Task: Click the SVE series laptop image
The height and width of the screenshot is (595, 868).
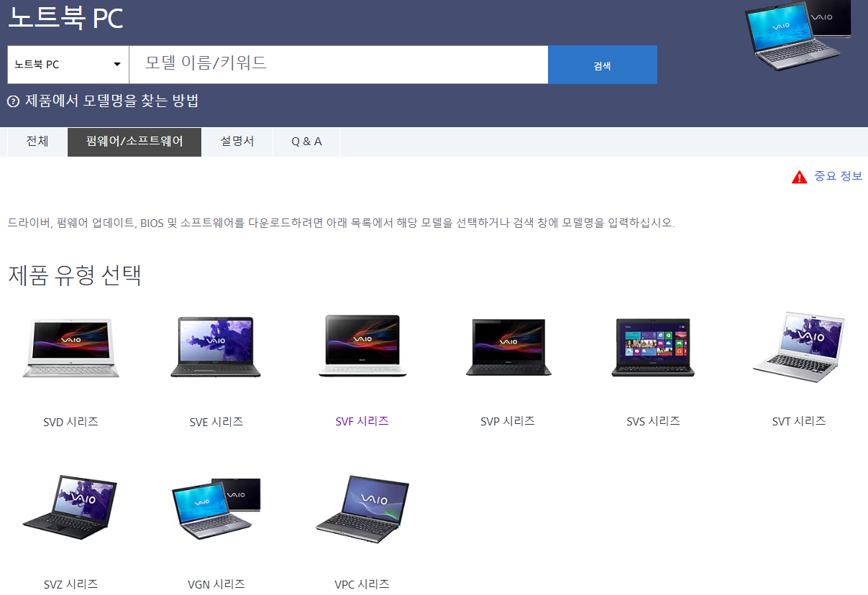Action: pos(216,347)
